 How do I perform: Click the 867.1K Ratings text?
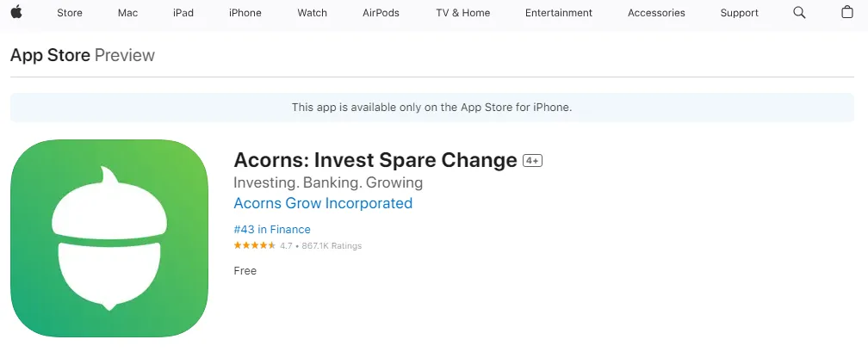pos(332,245)
